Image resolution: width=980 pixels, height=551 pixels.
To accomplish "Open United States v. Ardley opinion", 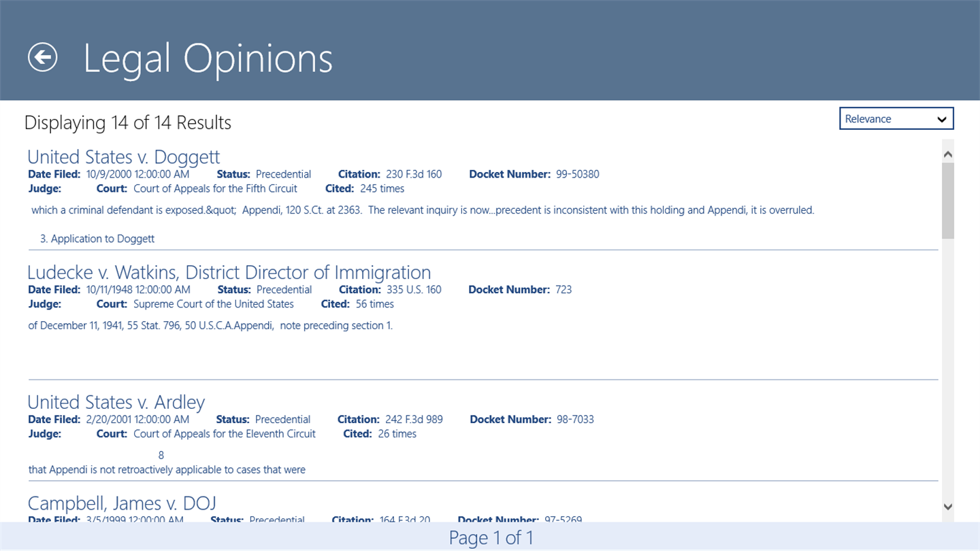I will pyautogui.click(x=116, y=402).
